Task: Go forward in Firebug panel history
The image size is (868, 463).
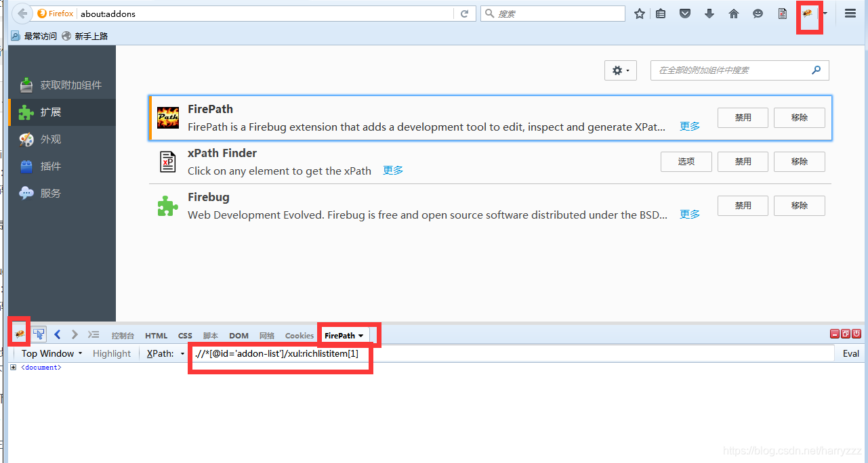Action: [75, 334]
